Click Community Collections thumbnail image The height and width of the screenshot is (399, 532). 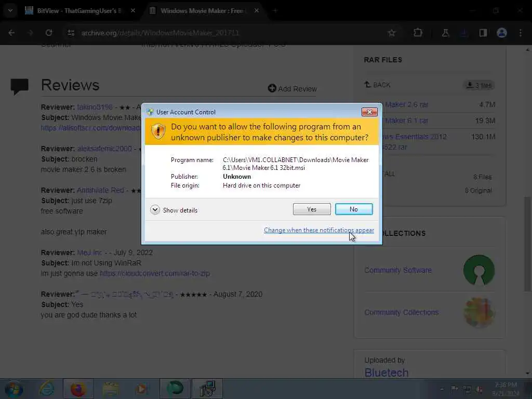tap(478, 312)
